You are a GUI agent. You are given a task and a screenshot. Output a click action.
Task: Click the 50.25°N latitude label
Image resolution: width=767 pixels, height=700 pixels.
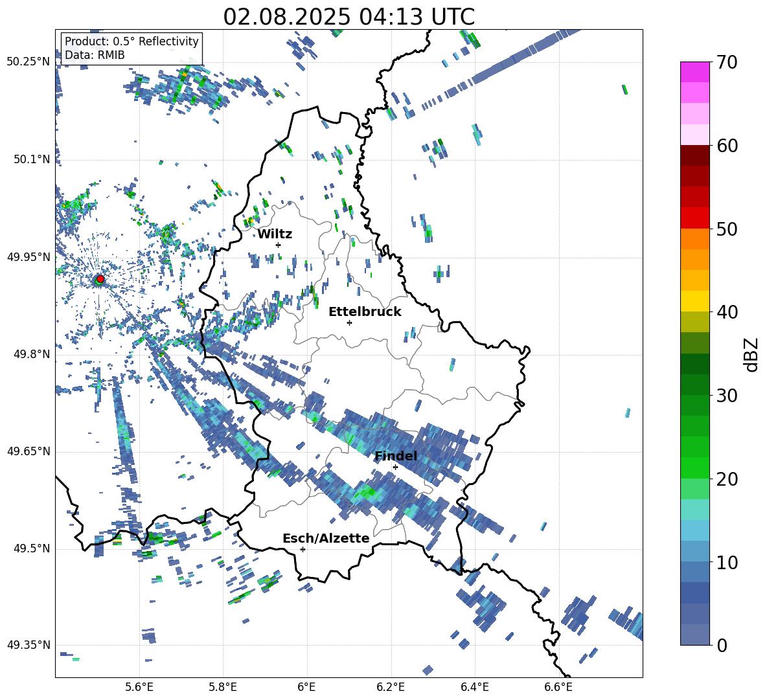tap(29, 62)
